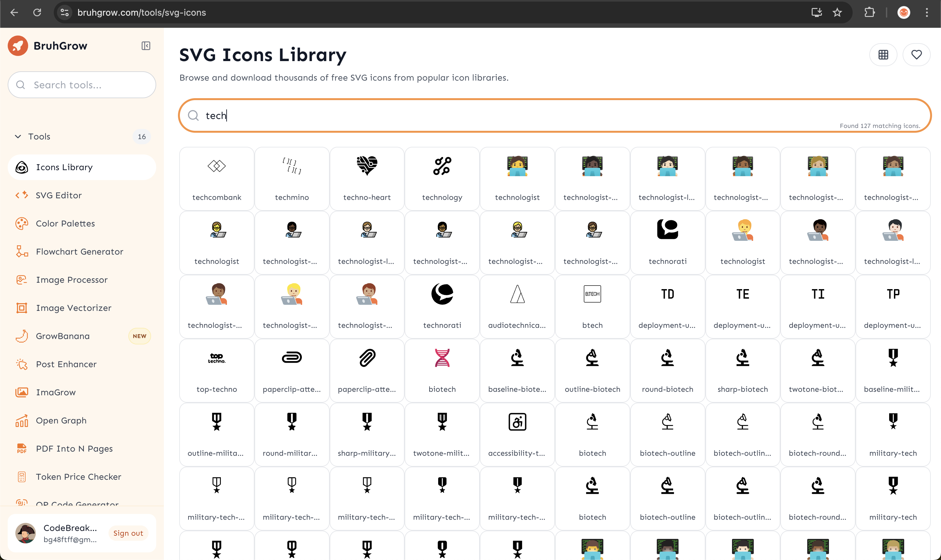Open Token Price Checker
This screenshot has height=560, width=941.
[x=82, y=477]
